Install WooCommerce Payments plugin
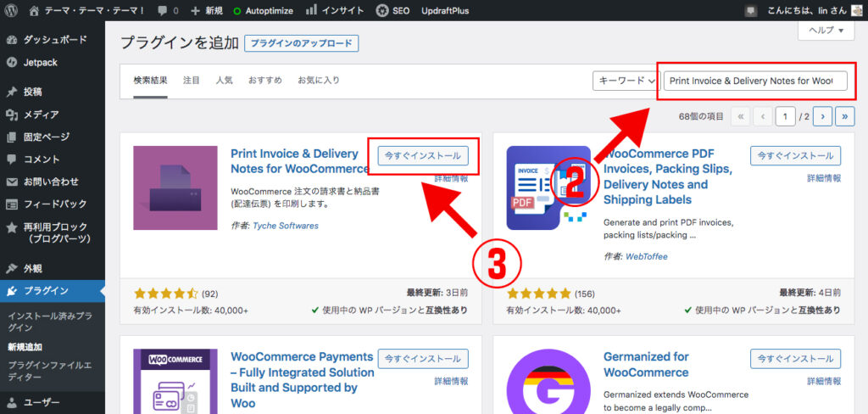 (x=423, y=359)
